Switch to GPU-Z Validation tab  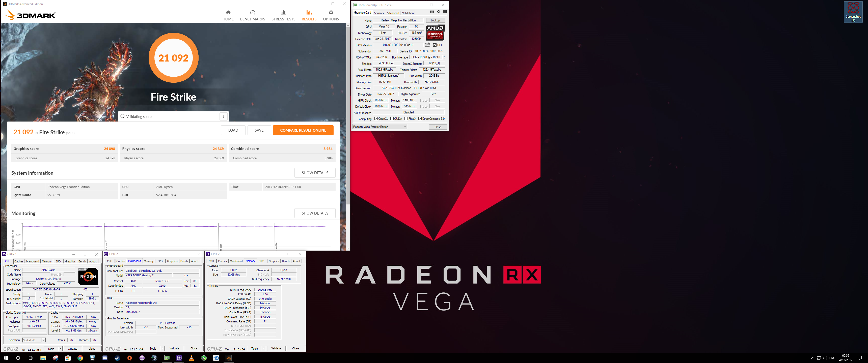coord(408,13)
